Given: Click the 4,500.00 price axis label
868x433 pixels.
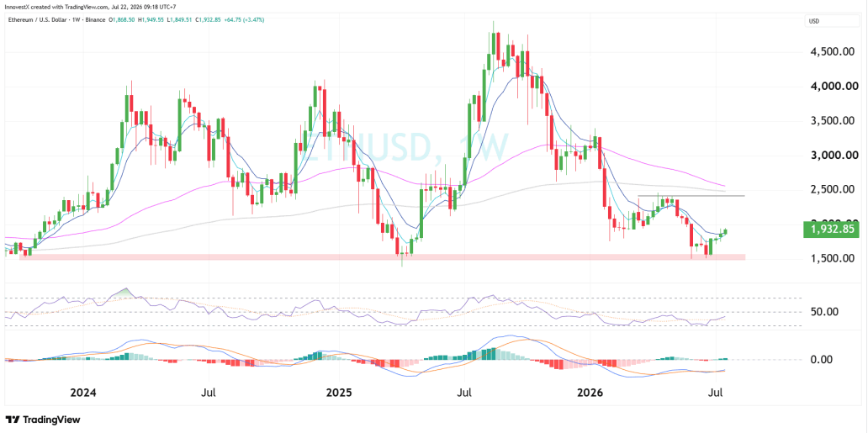Looking at the screenshot, I should 830,52.
